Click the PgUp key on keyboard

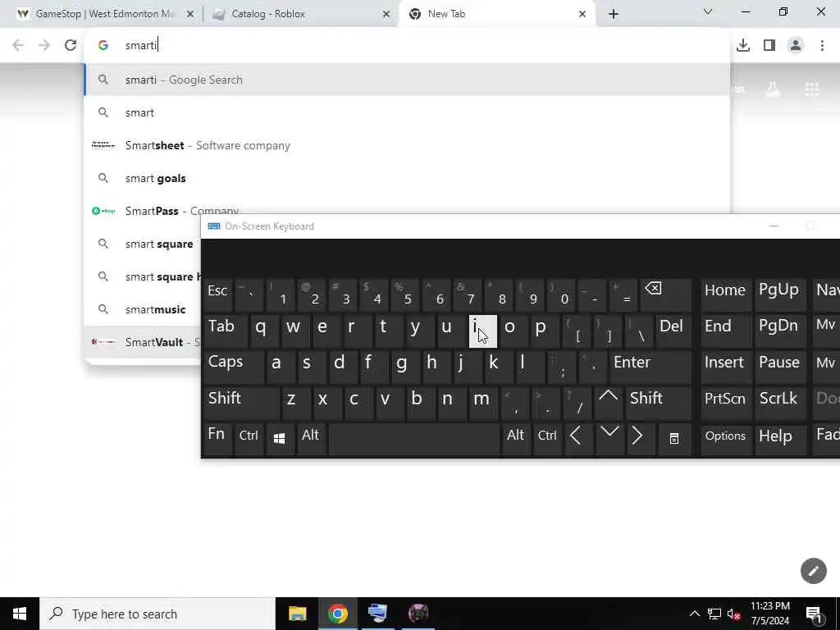(780, 294)
